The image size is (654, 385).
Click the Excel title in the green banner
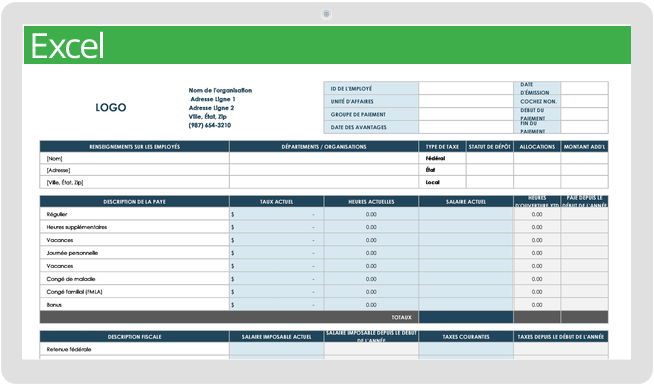click(x=68, y=45)
